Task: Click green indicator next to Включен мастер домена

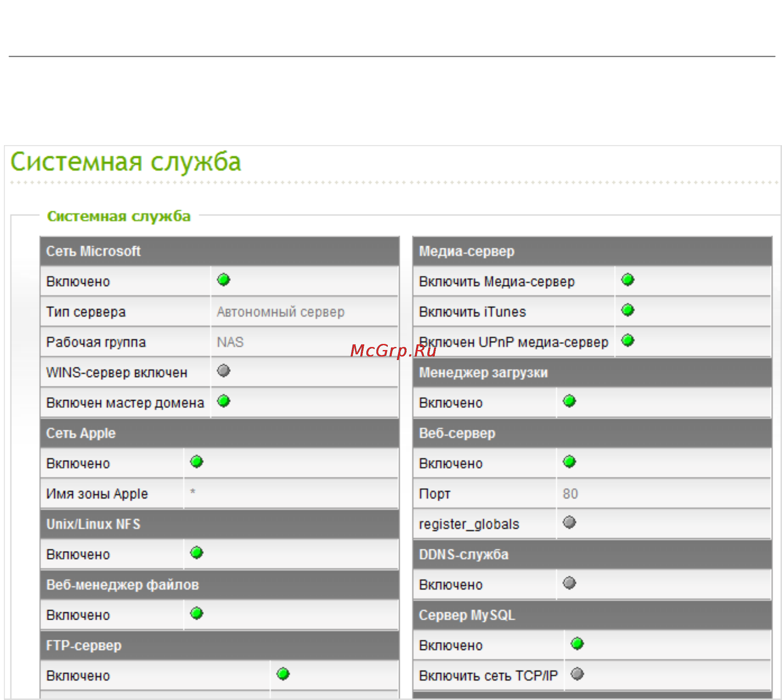Action: point(223,401)
